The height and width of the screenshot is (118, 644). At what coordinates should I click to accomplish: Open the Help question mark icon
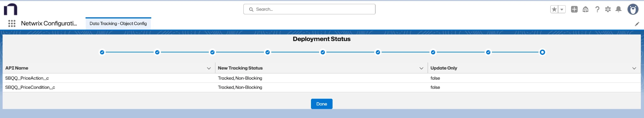coord(597,9)
